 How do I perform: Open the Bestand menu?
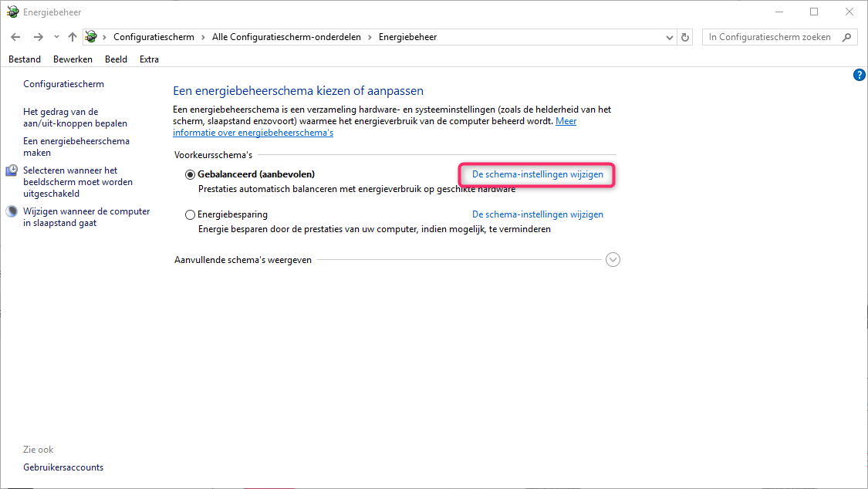pos(25,59)
